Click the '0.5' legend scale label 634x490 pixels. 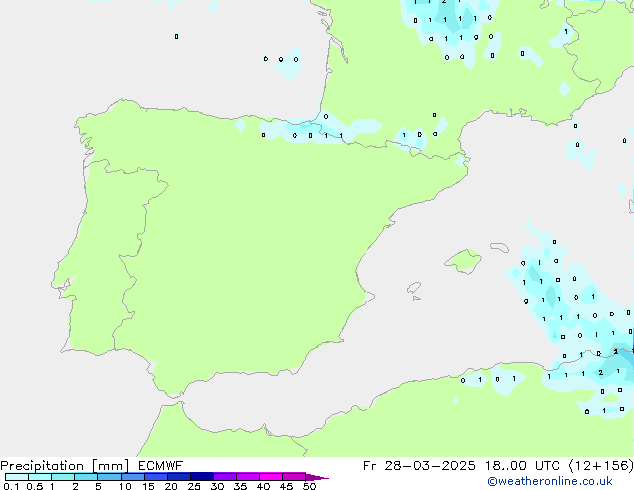(x=34, y=486)
